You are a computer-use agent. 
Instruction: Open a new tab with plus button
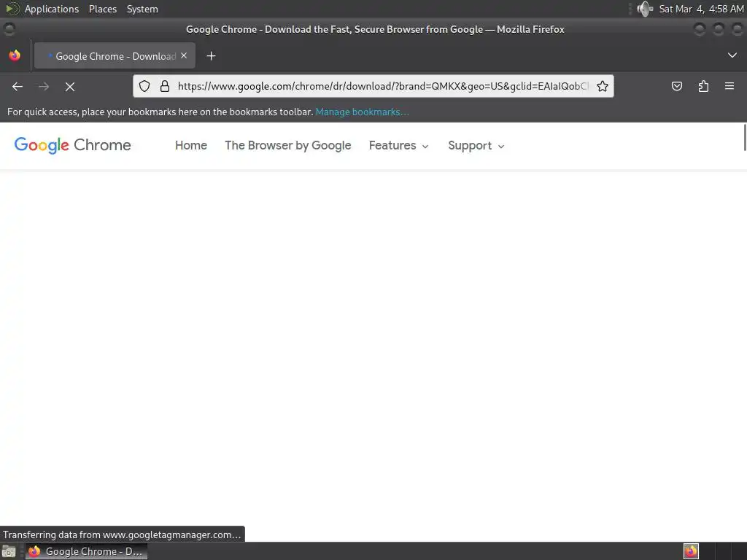pos(211,56)
